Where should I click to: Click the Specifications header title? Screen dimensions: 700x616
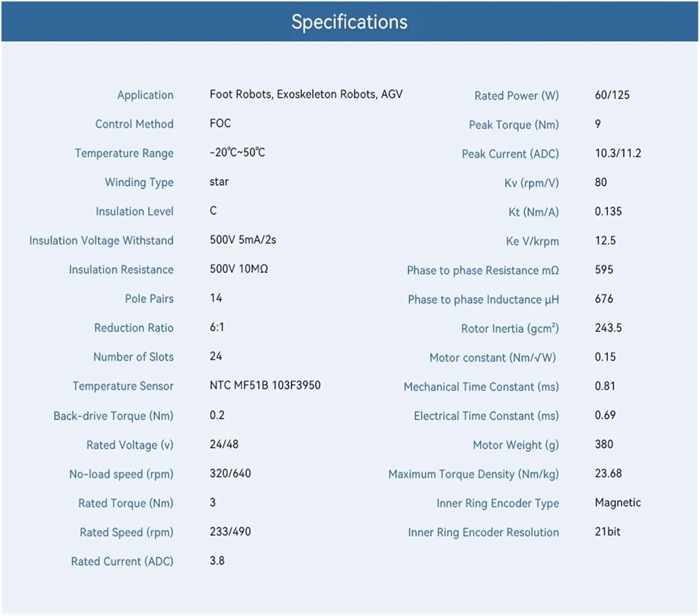(x=350, y=22)
